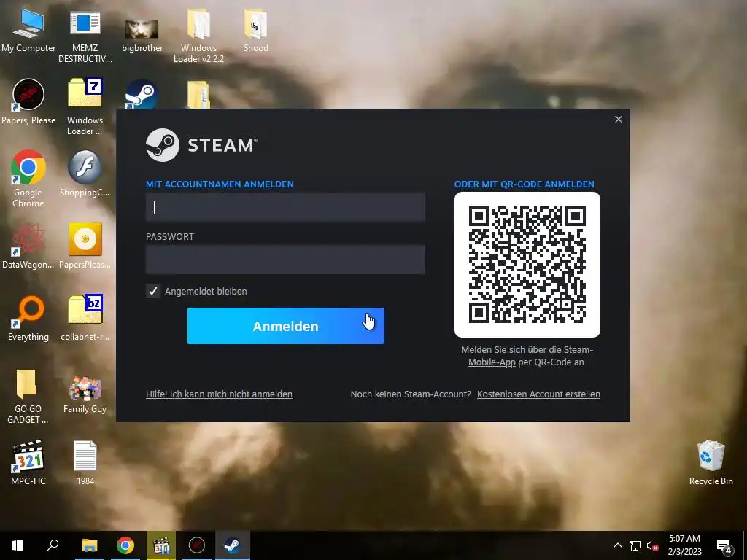Screen dimensions: 747x560
Task: Open the Windows Start menu
Action: (x=18, y=545)
